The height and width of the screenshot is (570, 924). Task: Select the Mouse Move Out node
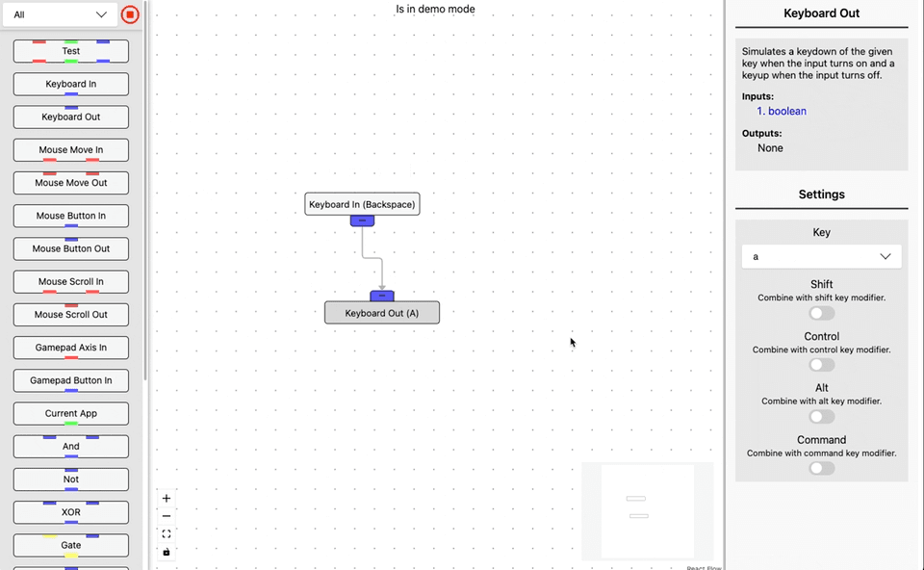tap(70, 182)
